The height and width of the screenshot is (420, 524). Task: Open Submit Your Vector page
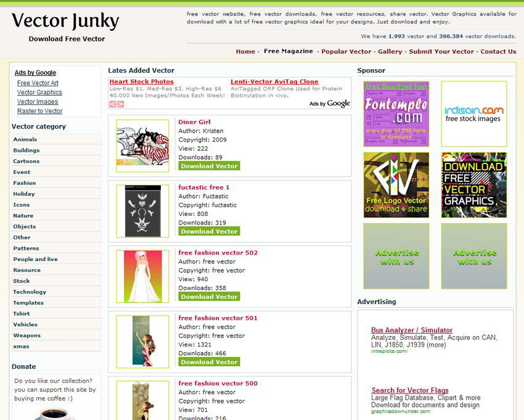[x=441, y=51]
